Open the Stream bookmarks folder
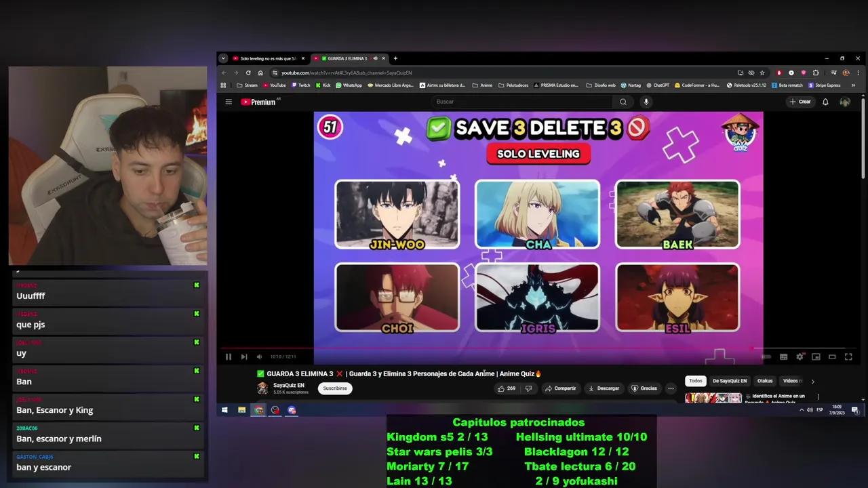868x488 pixels. (x=247, y=85)
